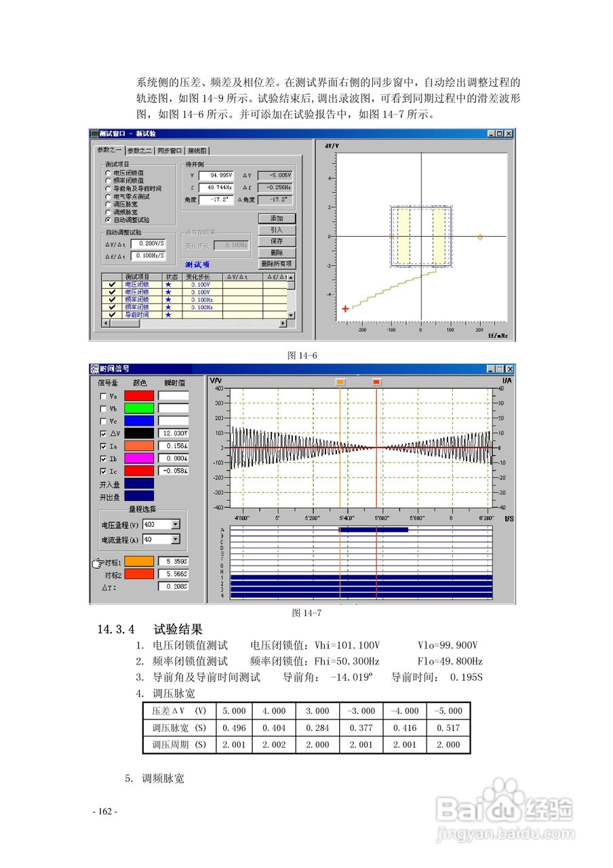
Task: Edit ΔV/Δt field 0.200V/S
Action: (x=149, y=243)
